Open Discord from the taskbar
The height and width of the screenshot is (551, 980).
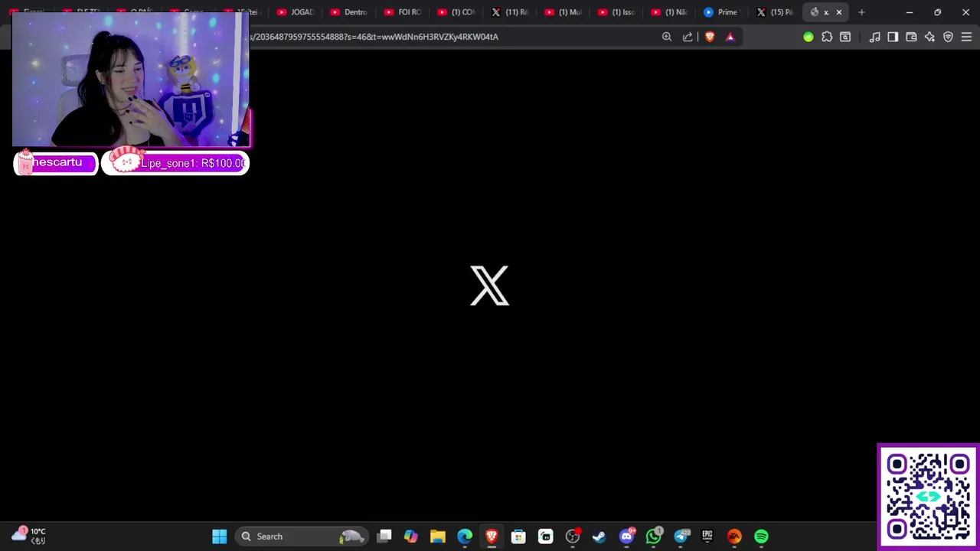pyautogui.click(x=626, y=536)
